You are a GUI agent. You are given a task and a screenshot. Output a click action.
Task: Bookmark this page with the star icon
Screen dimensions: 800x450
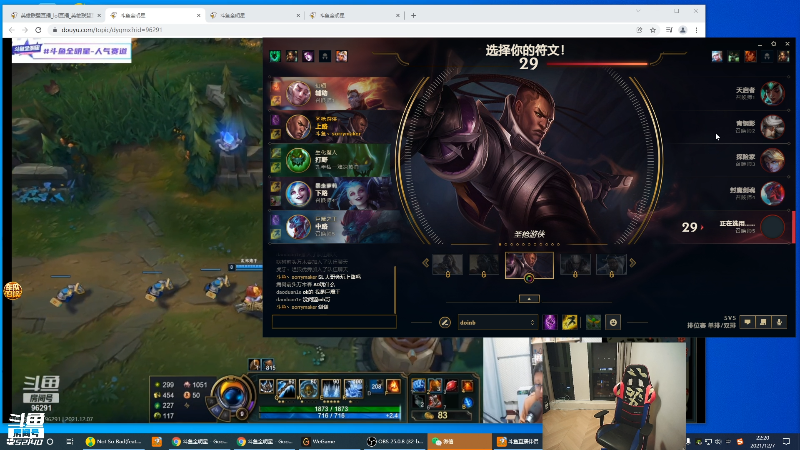click(x=653, y=30)
